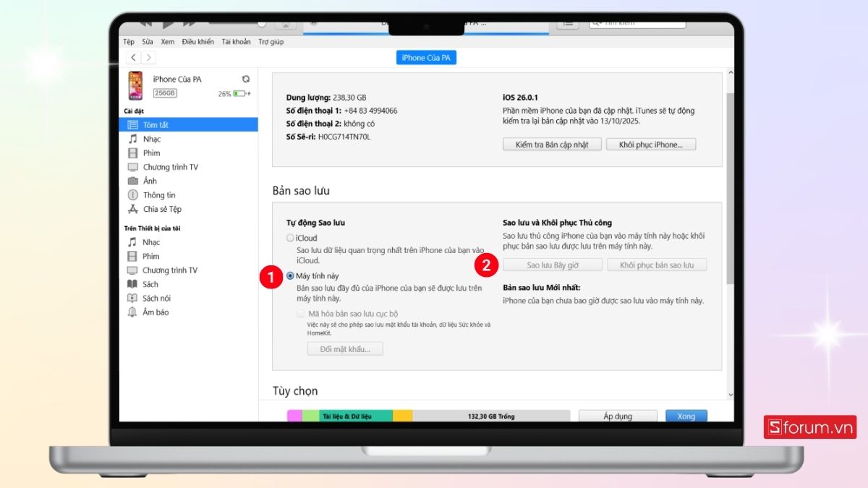Click Sao lưu Bây giờ button
The width and height of the screenshot is (868, 488).
tap(553, 265)
